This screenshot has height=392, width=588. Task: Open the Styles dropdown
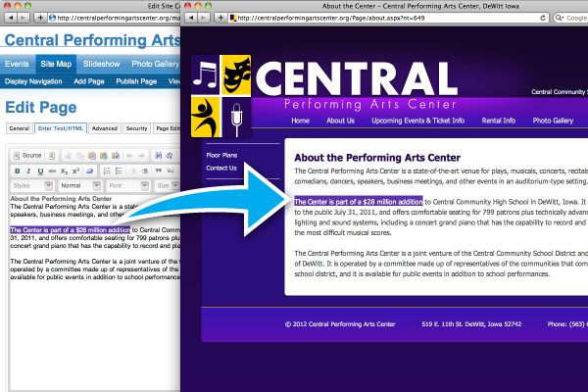(32, 185)
